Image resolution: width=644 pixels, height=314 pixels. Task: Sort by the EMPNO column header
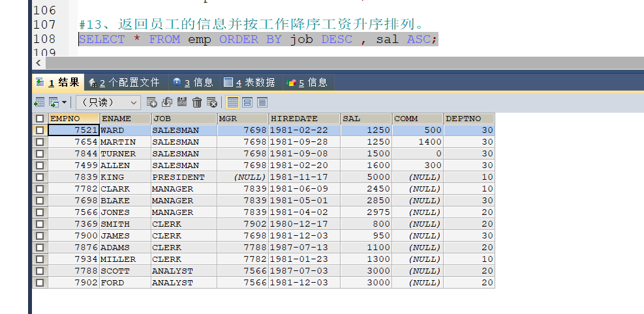point(74,119)
